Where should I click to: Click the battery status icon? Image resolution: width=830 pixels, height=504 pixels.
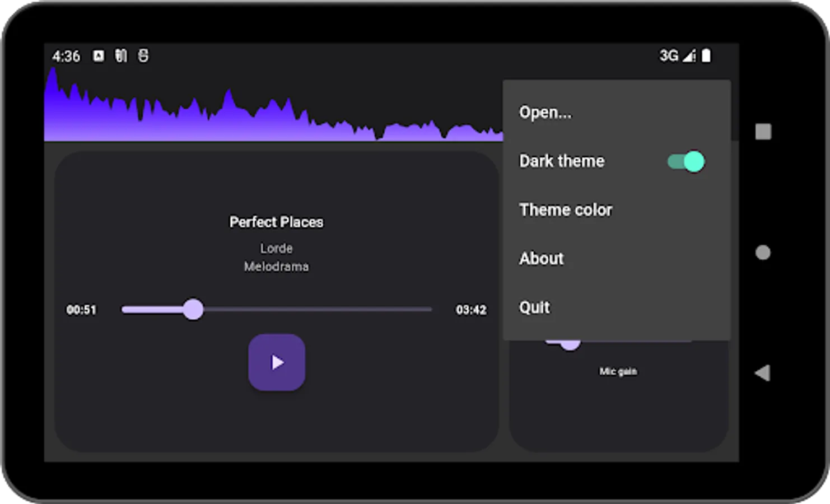click(x=706, y=55)
